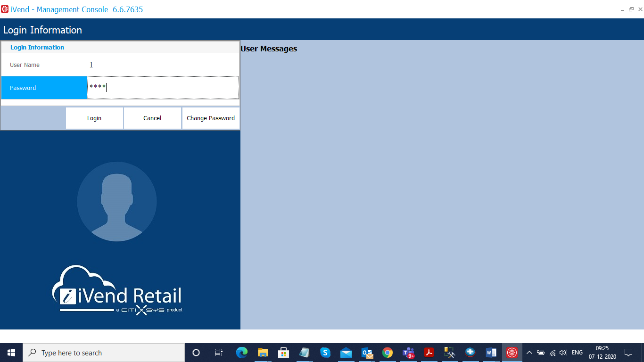The width and height of the screenshot is (644, 362).
Task: Open the Windows Start menu
Action: click(x=11, y=353)
